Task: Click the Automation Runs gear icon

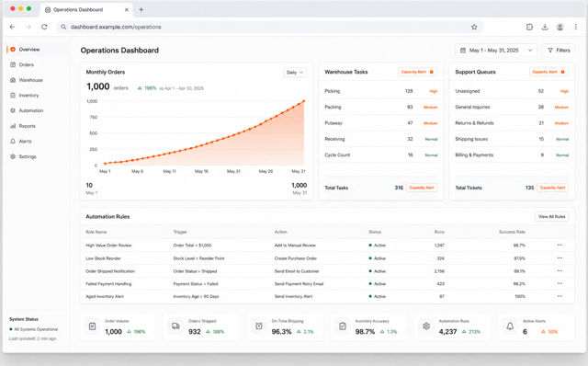Action: coord(426,326)
